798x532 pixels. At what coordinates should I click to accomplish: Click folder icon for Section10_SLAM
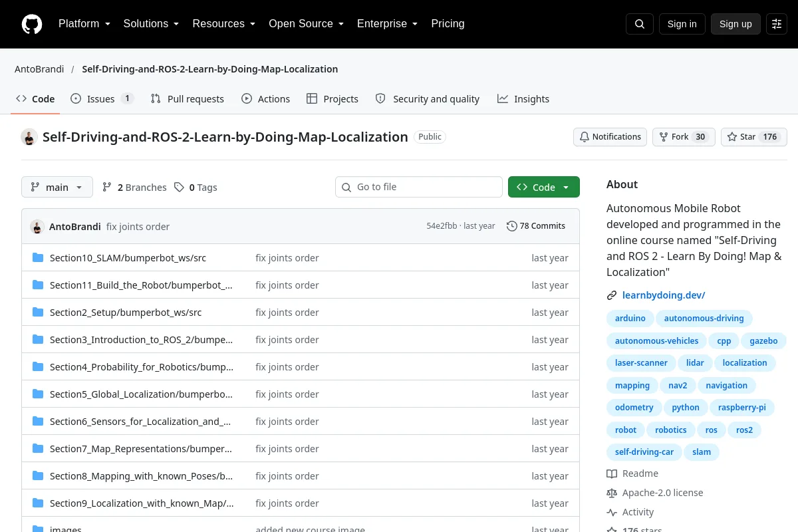point(38,257)
